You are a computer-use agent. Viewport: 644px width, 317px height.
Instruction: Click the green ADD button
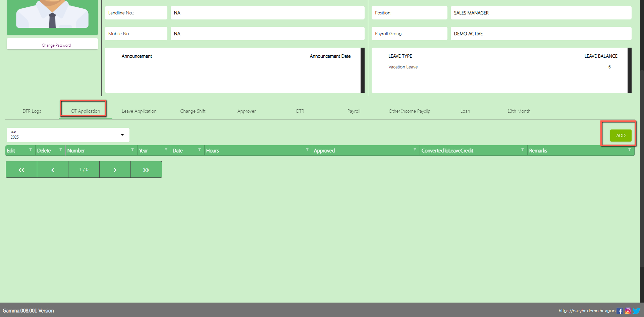click(621, 136)
